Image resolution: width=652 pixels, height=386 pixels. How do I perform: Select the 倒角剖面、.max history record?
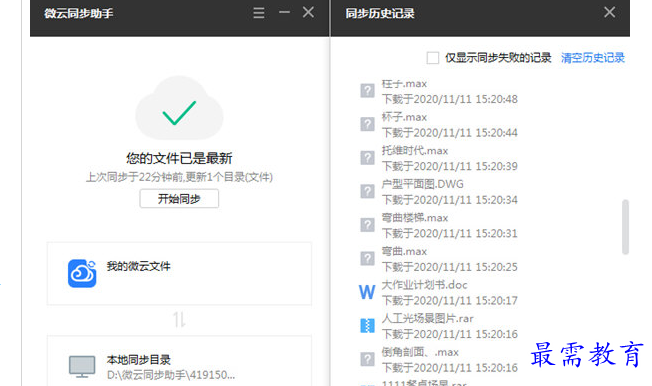tap(439, 360)
